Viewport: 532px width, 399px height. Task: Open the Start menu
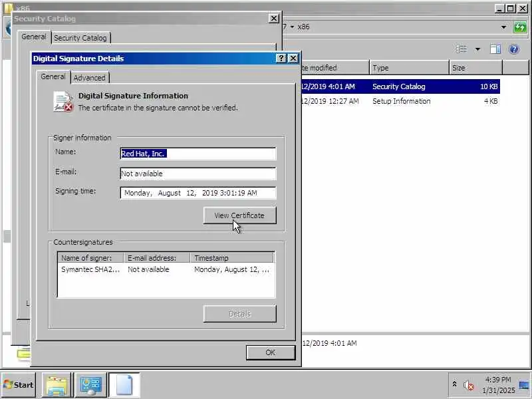pos(19,385)
